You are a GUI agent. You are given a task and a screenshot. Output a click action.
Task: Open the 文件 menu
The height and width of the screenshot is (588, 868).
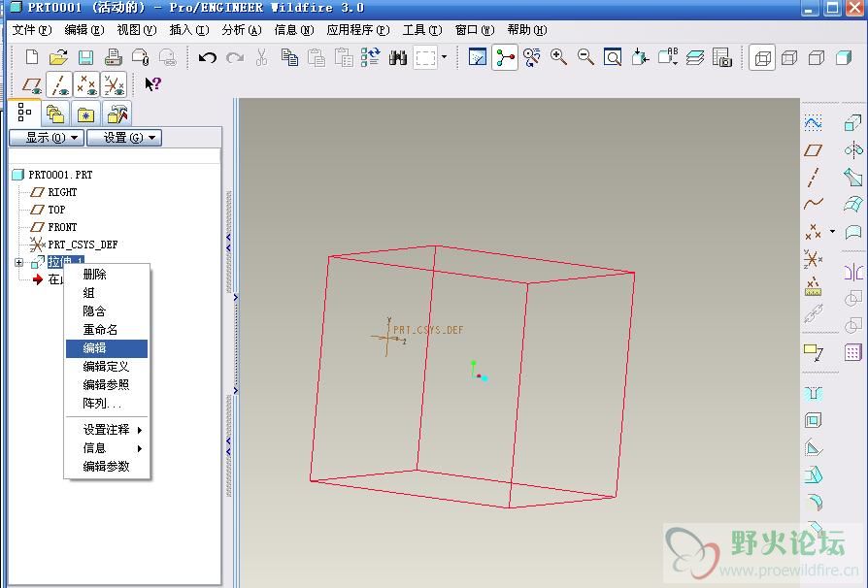coord(31,30)
